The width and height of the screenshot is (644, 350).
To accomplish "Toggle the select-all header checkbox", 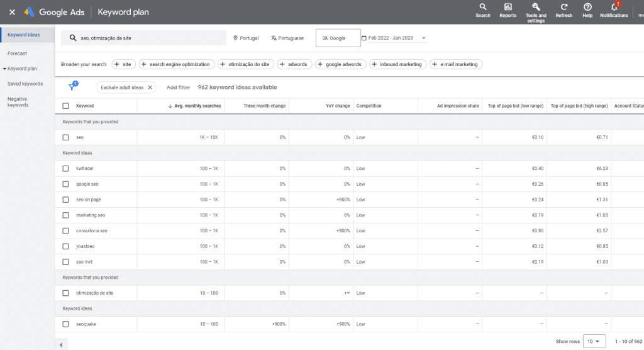I will coord(65,106).
